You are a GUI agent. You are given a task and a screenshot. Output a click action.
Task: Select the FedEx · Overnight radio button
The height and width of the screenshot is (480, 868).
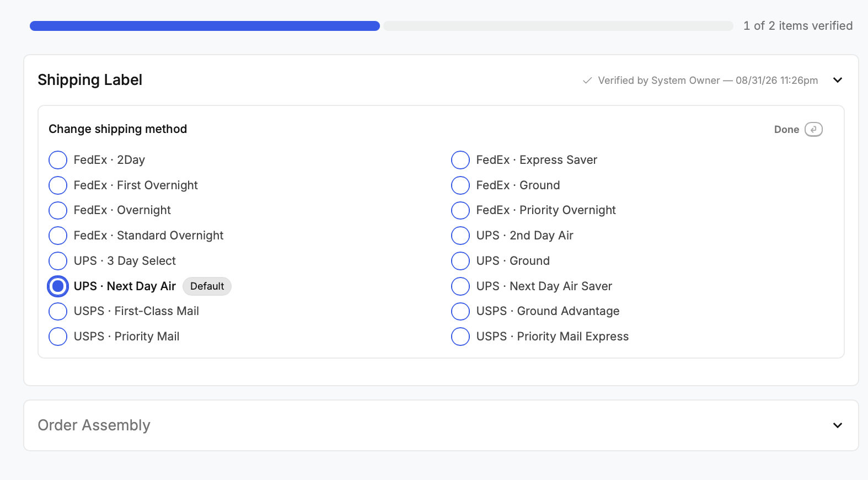tap(58, 210)
